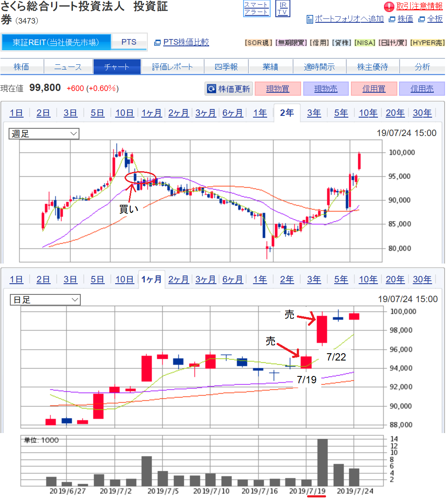Go to the 四季報 tab
Image resolution: width=448 pixels, height=500 pixels.
(x=226, y=67)
